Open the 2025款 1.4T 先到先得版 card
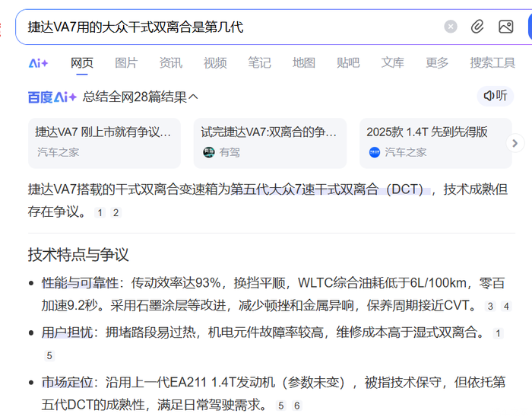Image resolution: width=532 pixels, height=420 pixels. [434, 142]
